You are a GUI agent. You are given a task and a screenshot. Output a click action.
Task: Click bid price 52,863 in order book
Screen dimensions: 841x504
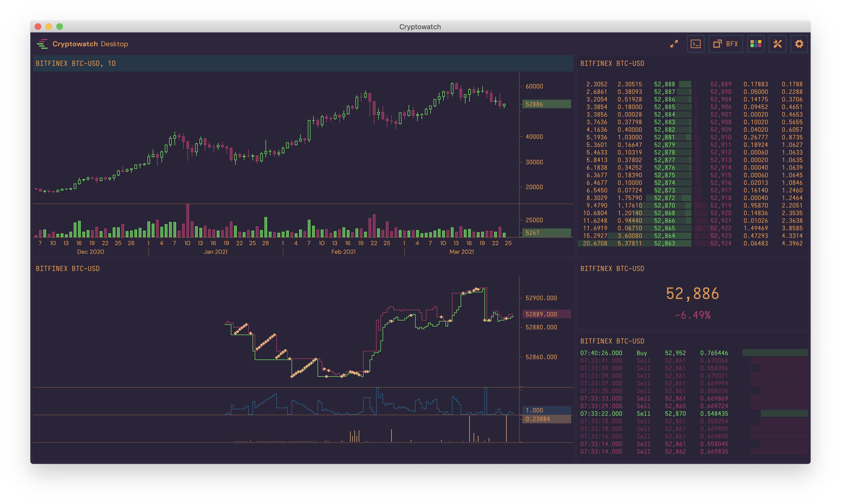664,243
